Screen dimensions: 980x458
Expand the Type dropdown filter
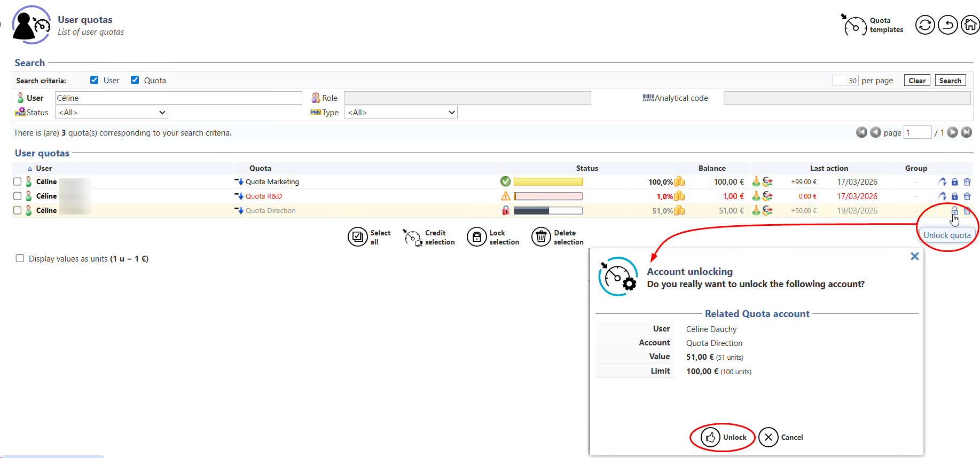[401, 113]
